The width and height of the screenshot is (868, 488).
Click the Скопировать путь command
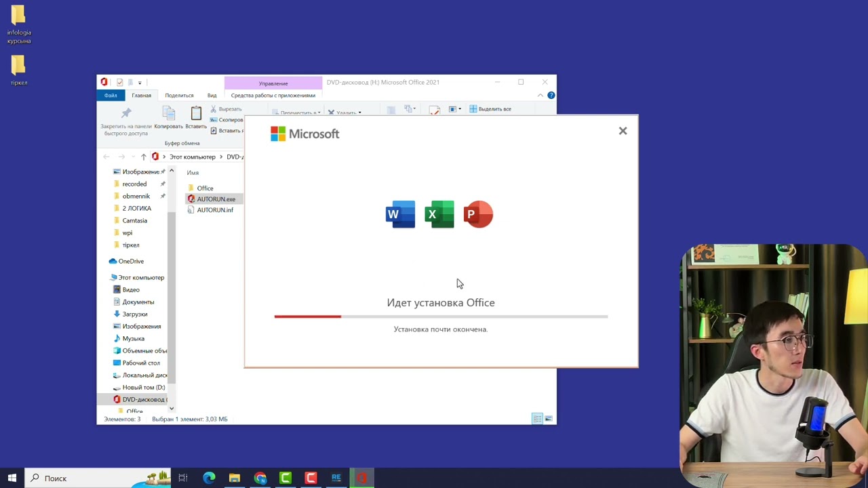pyautogui.click(x=226, y=120)
